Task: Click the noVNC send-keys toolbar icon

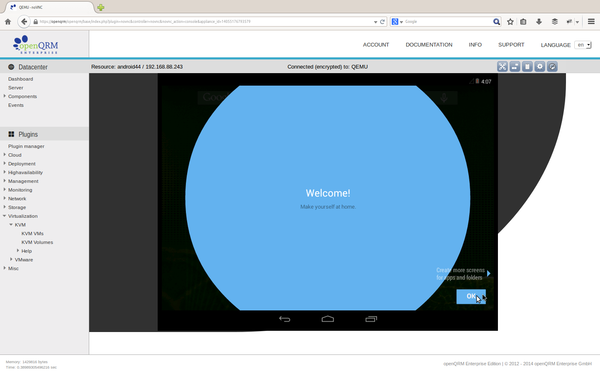Action: (515, 67)
